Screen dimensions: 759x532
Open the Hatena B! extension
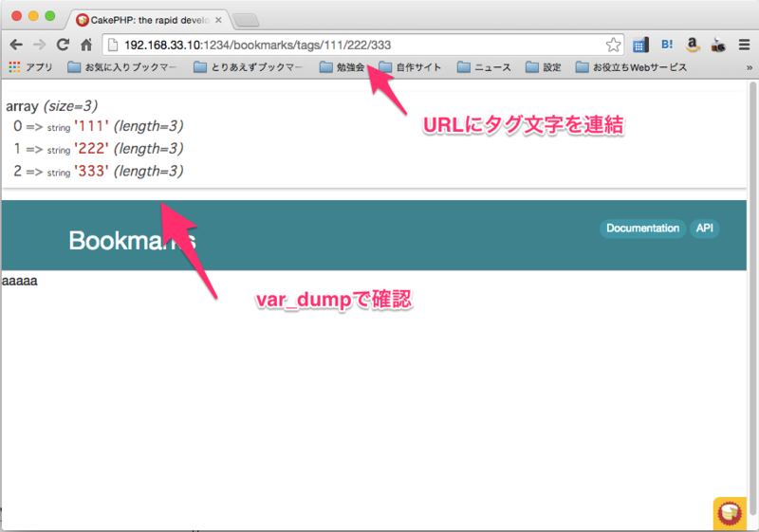click(x=667, y=45)
